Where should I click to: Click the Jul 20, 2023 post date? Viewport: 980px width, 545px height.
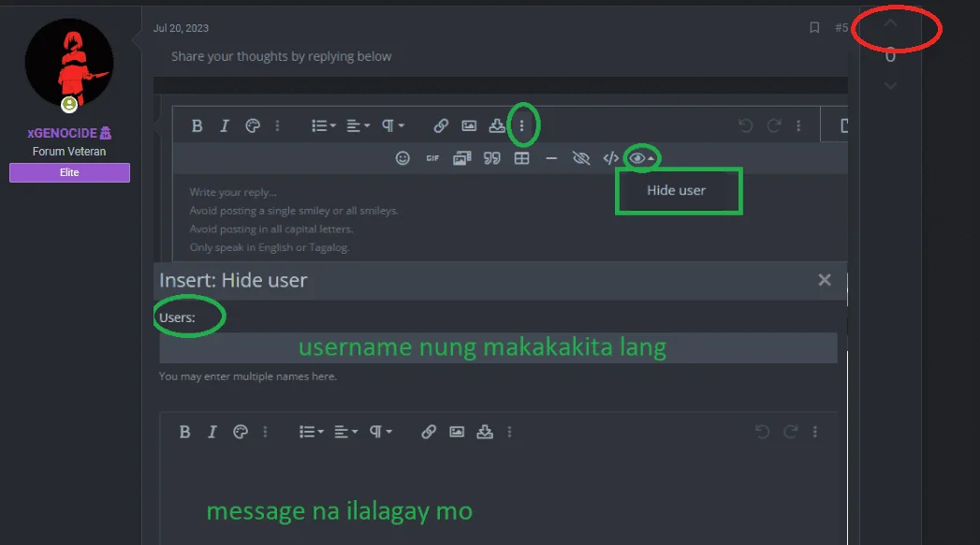(x=181, y=28)
